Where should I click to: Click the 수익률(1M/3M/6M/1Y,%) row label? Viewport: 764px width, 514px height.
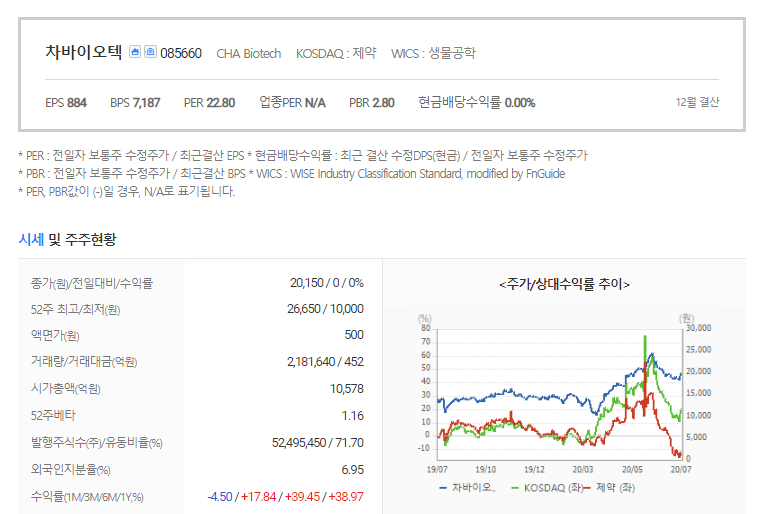(87, 497)
